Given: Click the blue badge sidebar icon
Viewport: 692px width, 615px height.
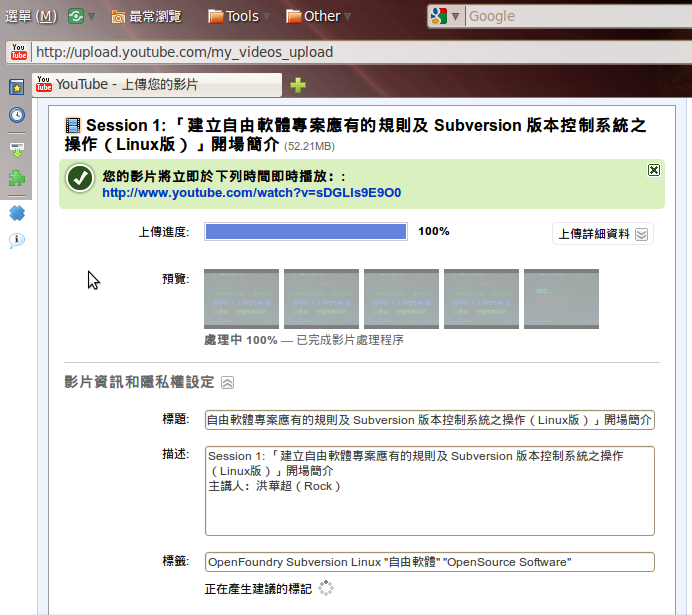Looking at the screenshot, I should [17, 213].
